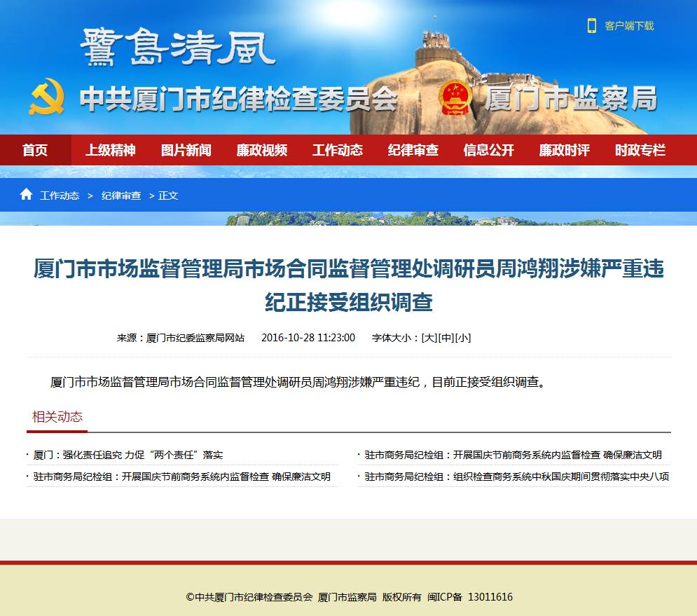The width and height of the screenshot is (697, 616).
Task: Set font size to large [大]
Action: pos(429,338)
